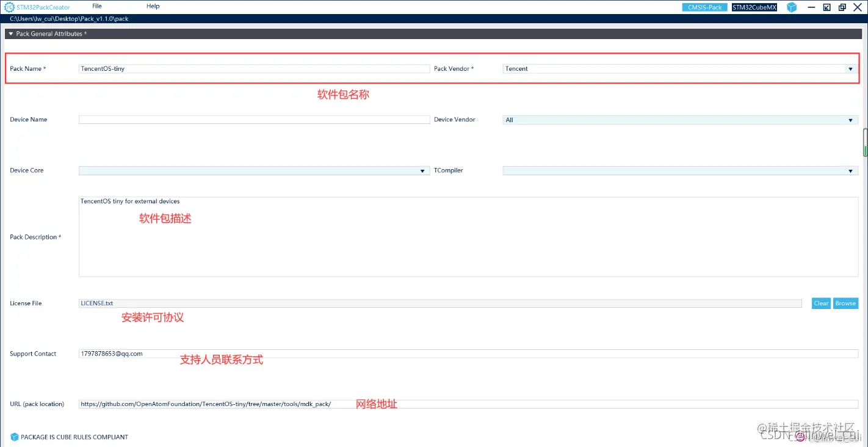Screen dimensions: 868x447
Task: Switch to CMSIS-Pack mode
Action: (704, 7)
